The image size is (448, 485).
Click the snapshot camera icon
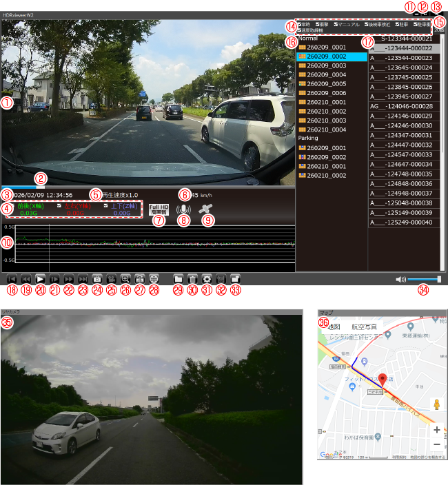97,279
